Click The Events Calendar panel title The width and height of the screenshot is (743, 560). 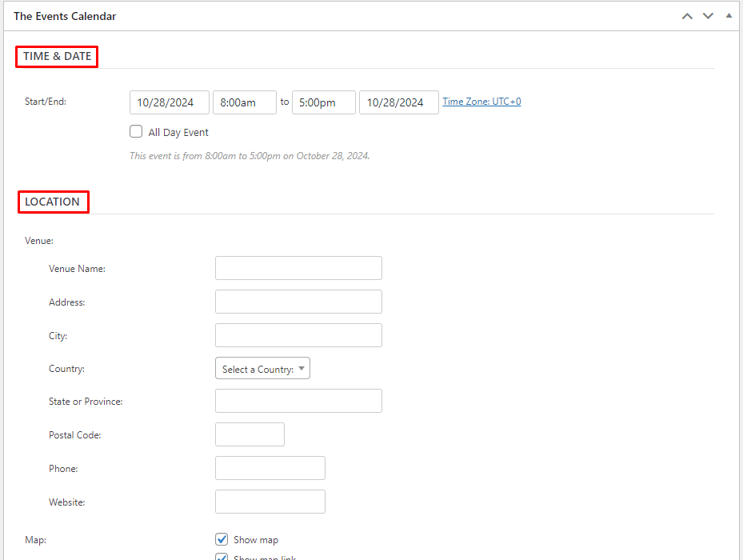(x=65, y=16)
